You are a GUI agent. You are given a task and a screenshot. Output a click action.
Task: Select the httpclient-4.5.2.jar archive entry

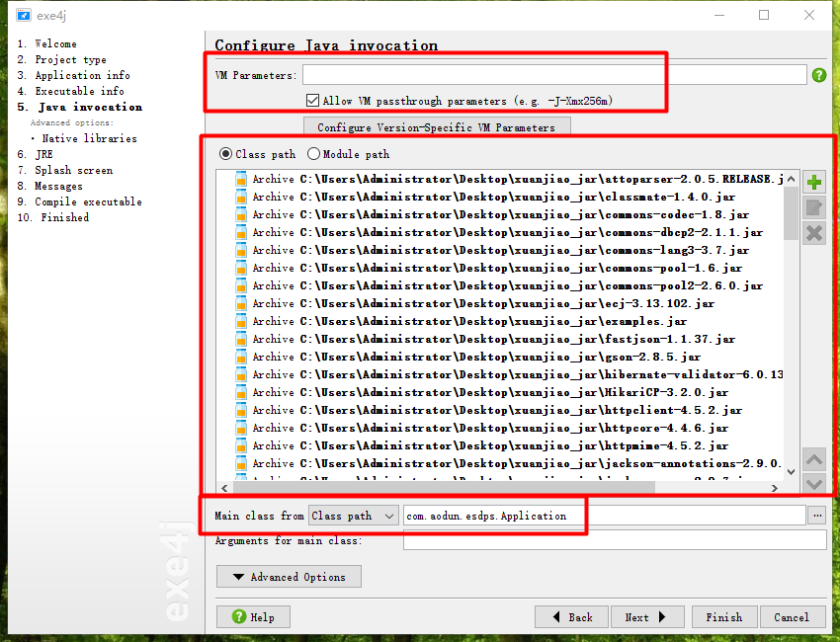(488, 410)
